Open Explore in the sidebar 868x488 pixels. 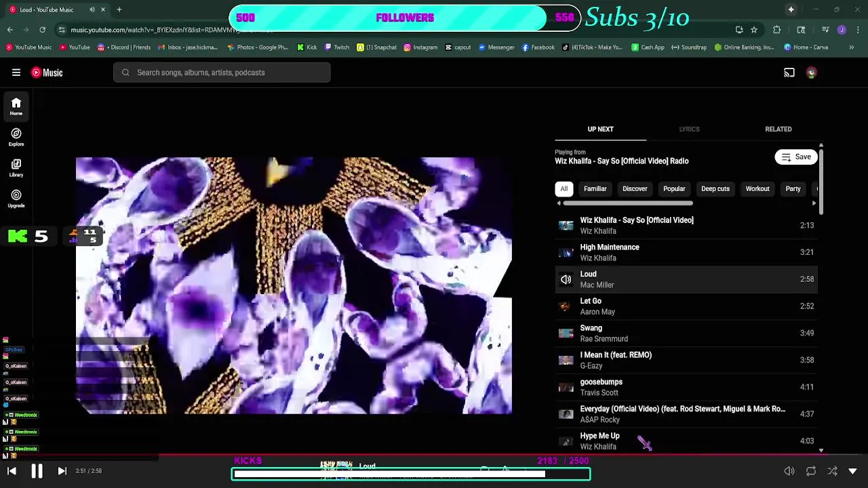pyautogui.click(x=16, y=138)
